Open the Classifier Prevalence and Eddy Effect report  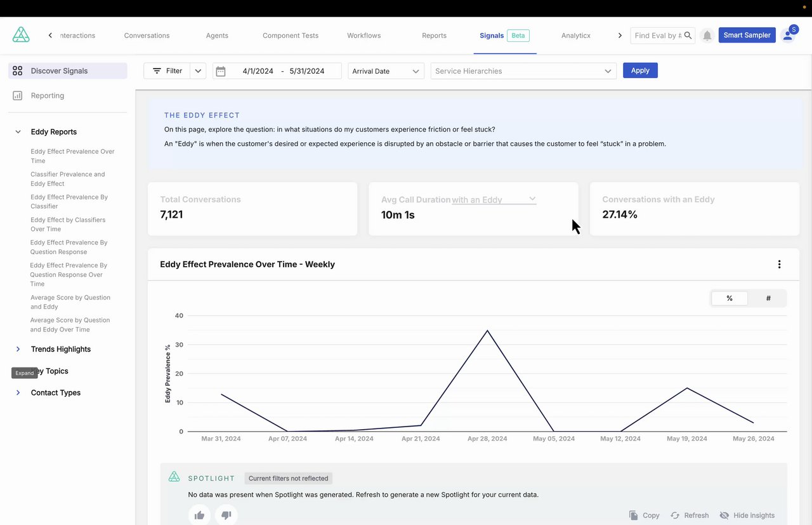pos(68,179)
